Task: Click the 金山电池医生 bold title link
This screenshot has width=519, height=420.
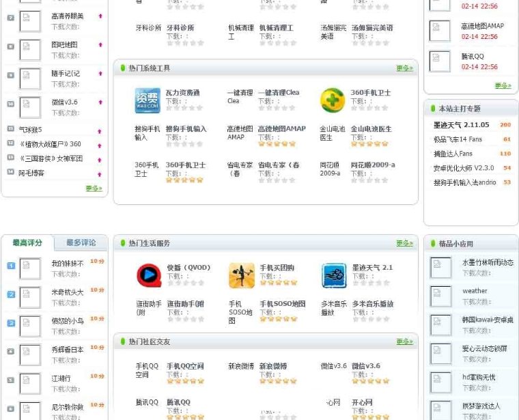Action: (x=371, y=129)
